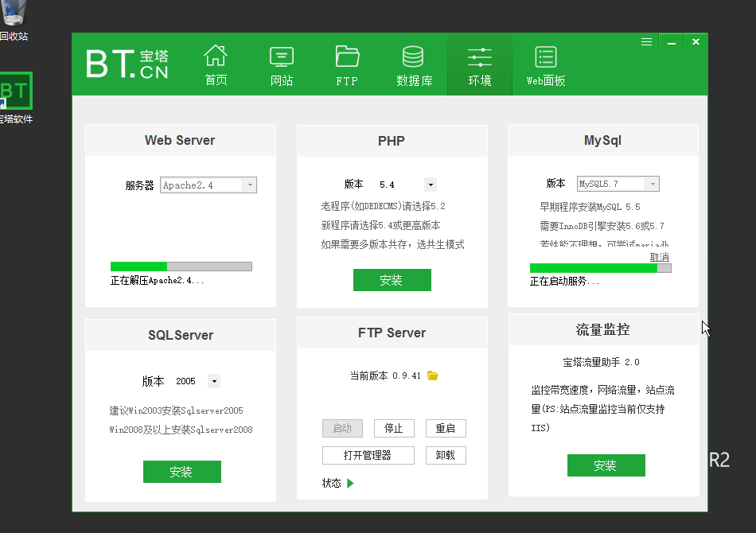Viewport: 756px width, 533px height.
Task: Click the 如果需要多版本共存，选共生模式 hint text
Action: 393,245
